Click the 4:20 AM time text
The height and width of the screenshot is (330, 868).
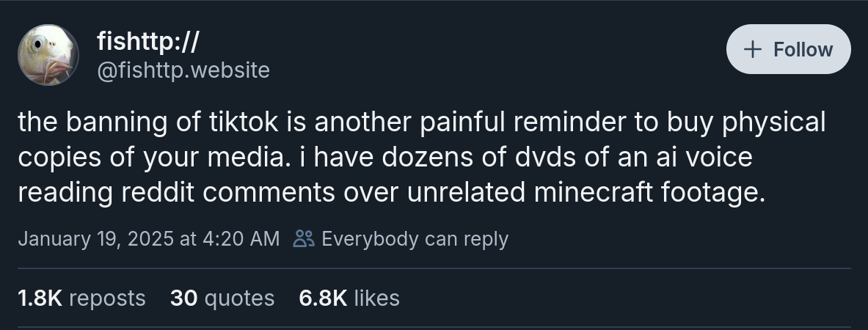(x=241, y=238)
